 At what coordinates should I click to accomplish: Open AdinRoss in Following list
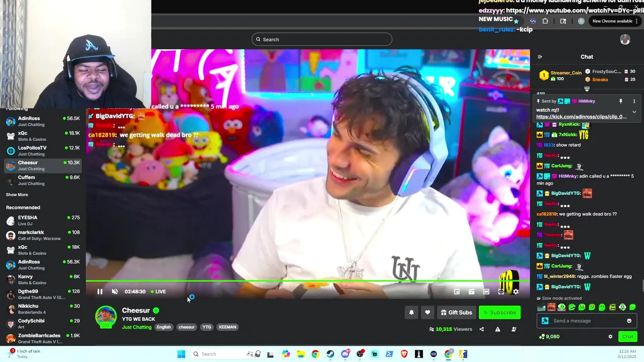click(x=43, y=121)
